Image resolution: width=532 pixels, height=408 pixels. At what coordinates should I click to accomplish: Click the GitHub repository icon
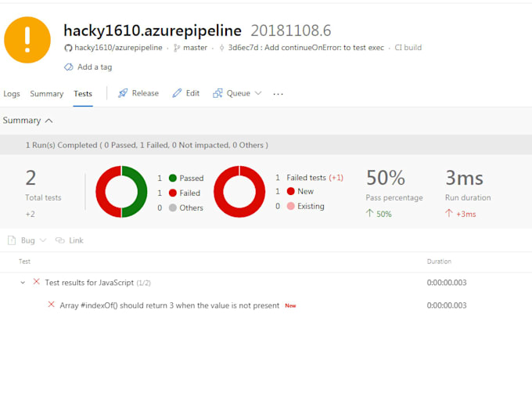[x=68, y=48]
